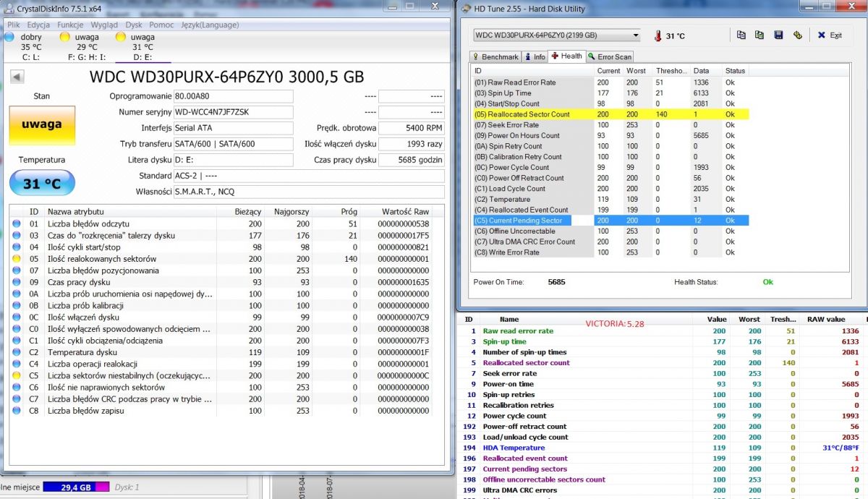Click the CrystalDiskInfo title bar icon
The height and width of the screenshot is (499, 868).
(10, 8)
